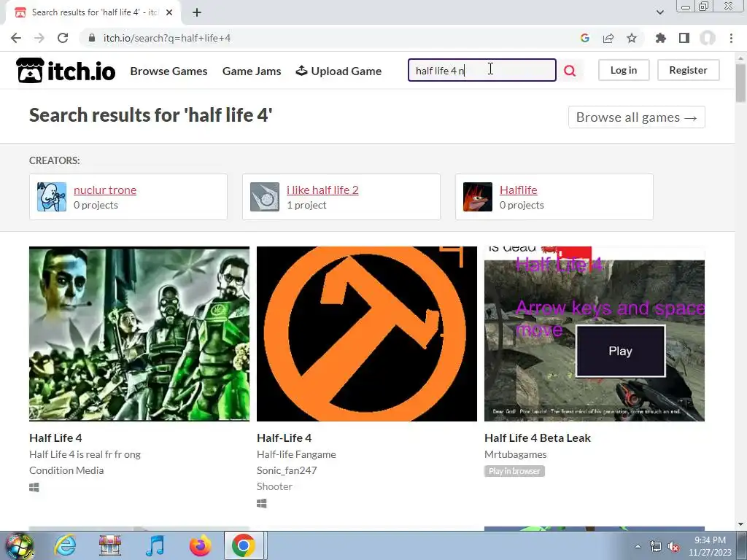This screenshot has height=560, width=747.
Task: Click the itch.io logo
Action: tap(66, 71)
